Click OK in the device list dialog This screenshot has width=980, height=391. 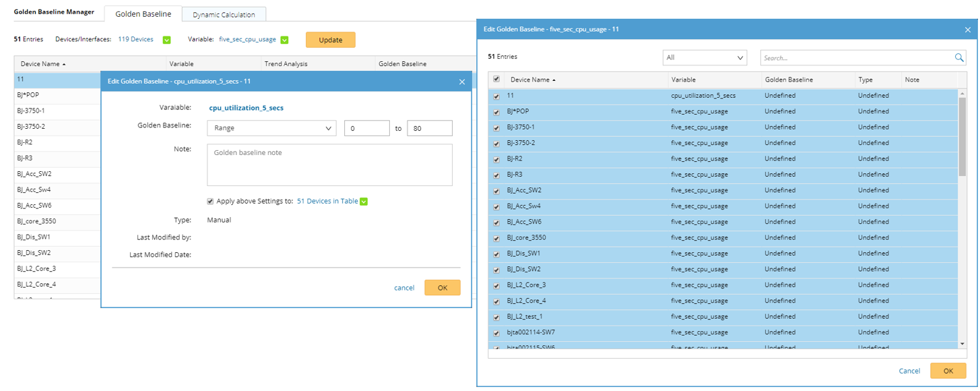948,371
